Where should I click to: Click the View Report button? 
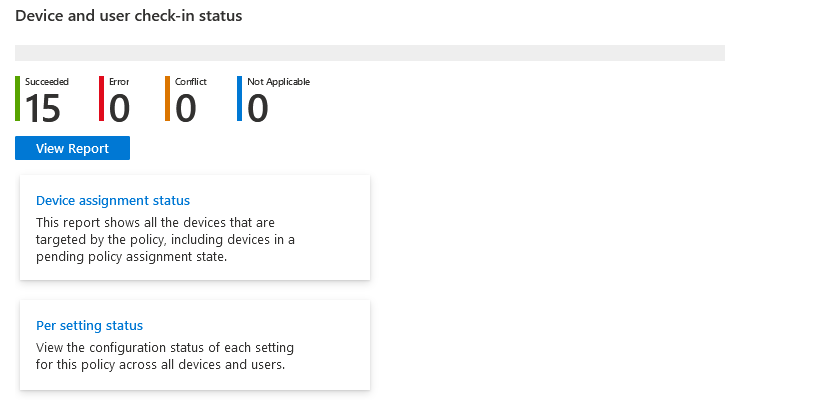coord(72,148)
